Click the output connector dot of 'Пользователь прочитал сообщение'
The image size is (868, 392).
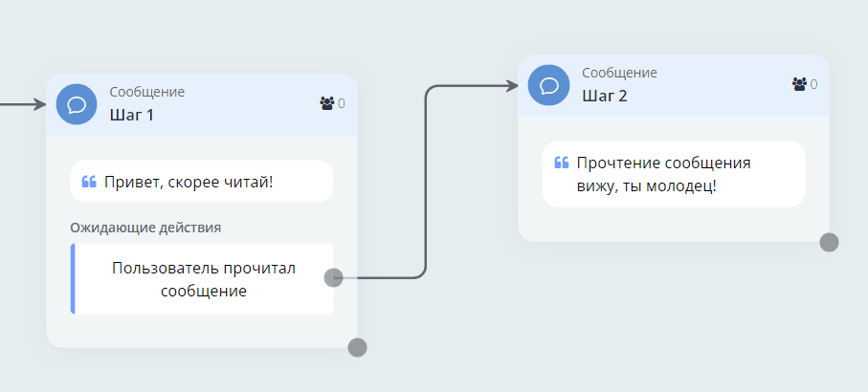(333, 277)
